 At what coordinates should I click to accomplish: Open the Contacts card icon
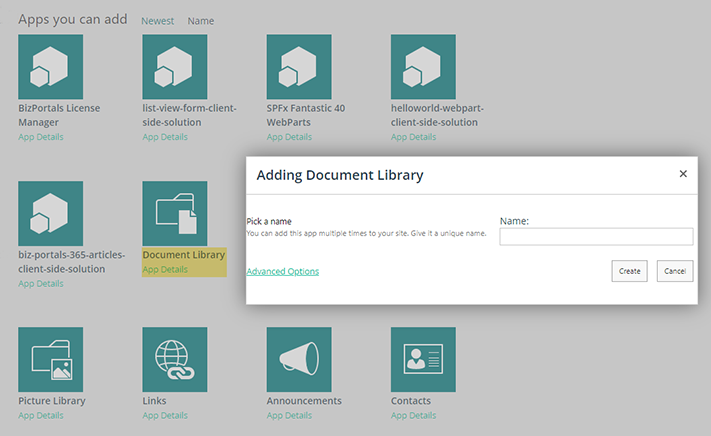point(423,359)
